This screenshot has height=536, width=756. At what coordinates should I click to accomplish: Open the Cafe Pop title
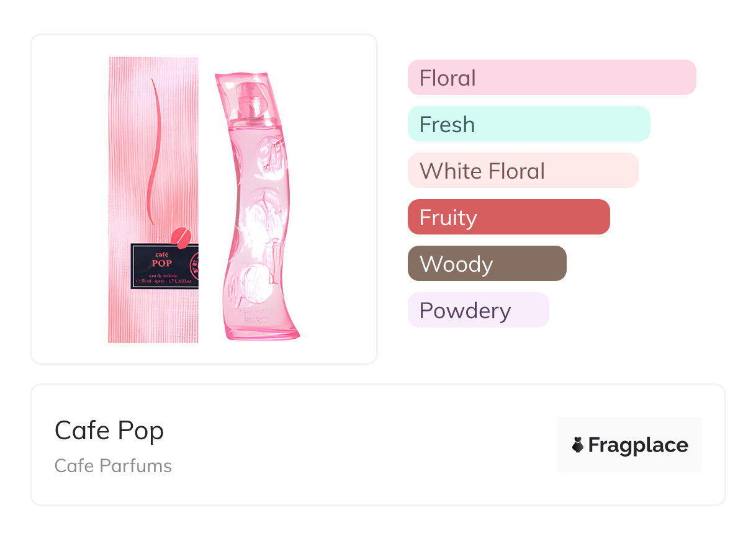click(109, 430)
